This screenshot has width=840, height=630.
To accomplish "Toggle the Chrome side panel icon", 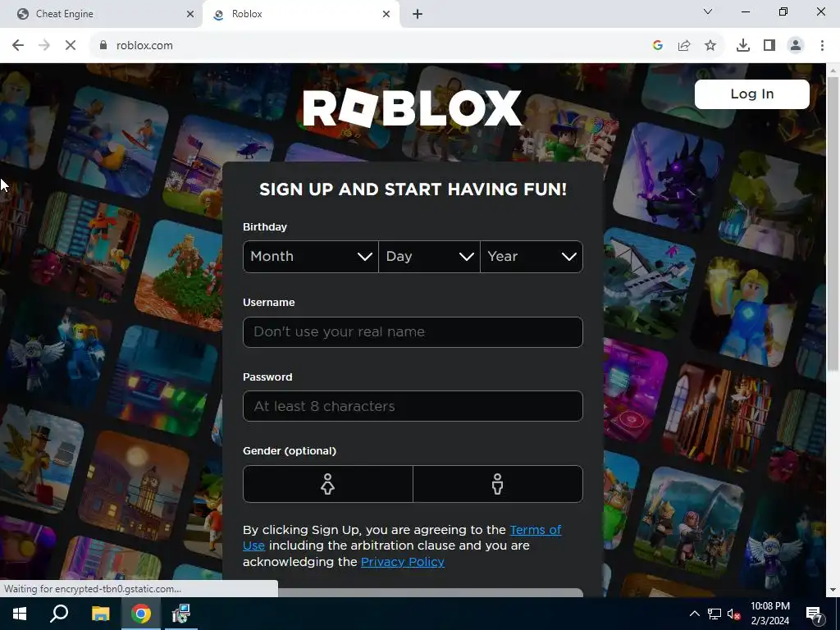I will [x=769, y=46].
